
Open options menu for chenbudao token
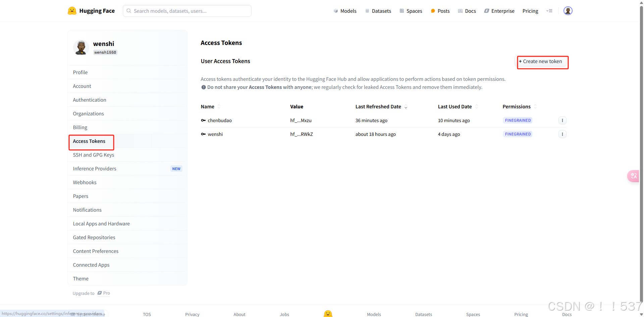(x=562, y=120)
